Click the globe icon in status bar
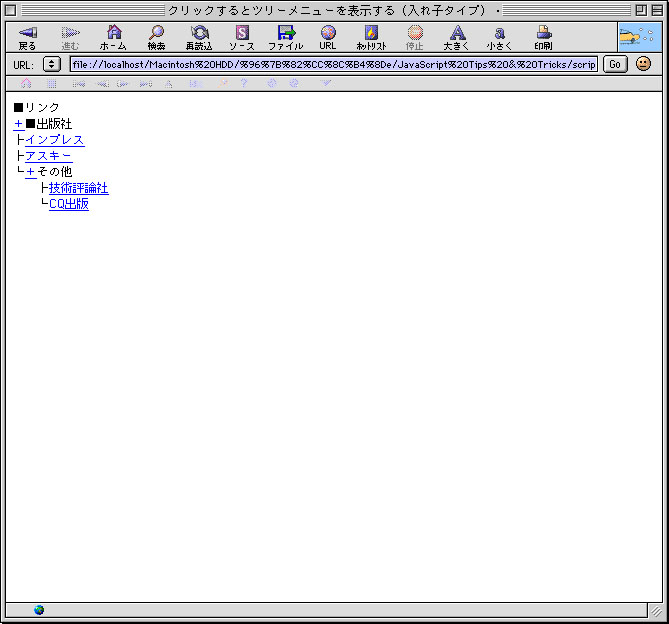669x624 pixels. pos(39,610)
